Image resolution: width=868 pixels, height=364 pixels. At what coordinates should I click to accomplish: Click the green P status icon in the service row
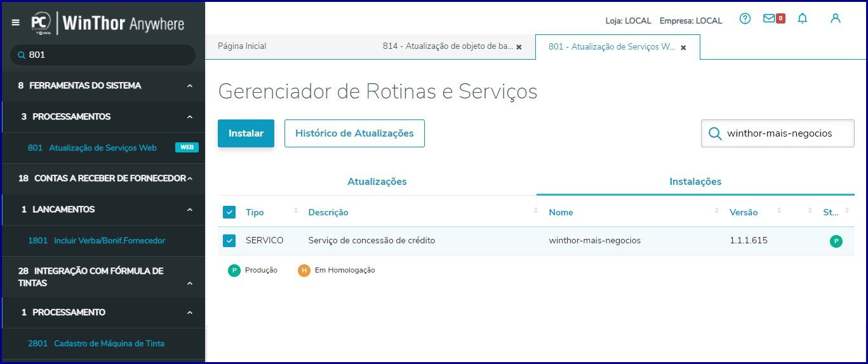pos(836,241)
